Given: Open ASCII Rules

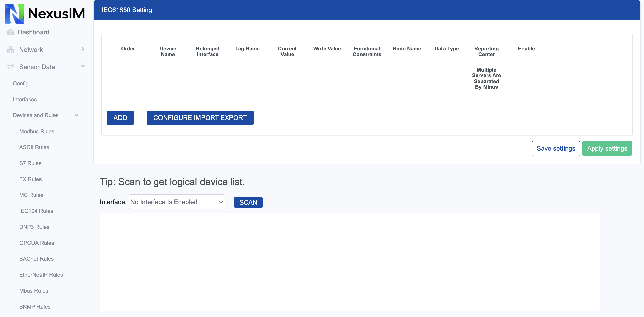Looking at the screenshot, I should click(x=34, y=147).
